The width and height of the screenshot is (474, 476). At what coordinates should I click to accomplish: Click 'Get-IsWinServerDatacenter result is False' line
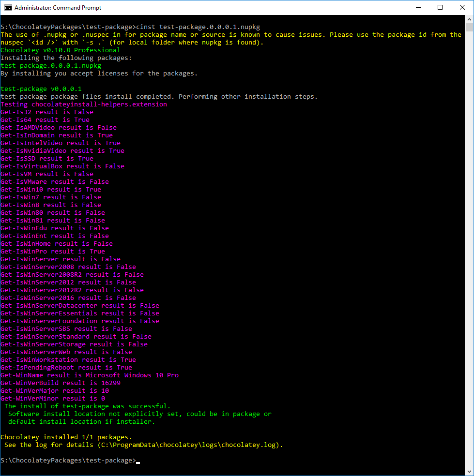[80, 306]
